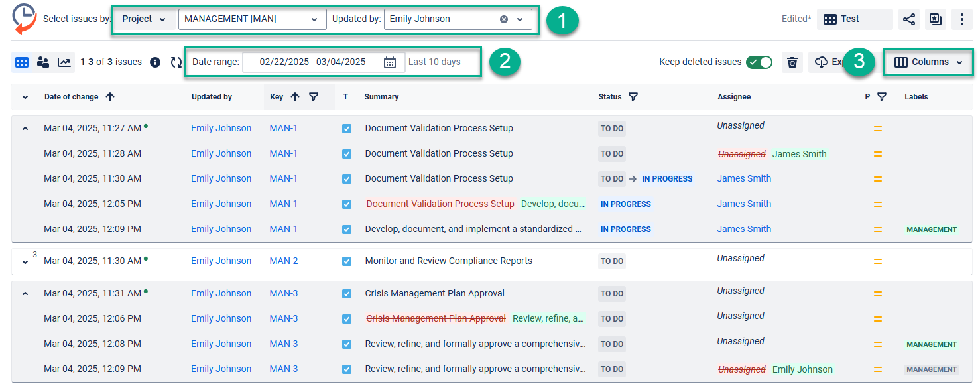Switch to the table grid view icon
Viewport: 980px width, 392px height.
click(22, 62)
